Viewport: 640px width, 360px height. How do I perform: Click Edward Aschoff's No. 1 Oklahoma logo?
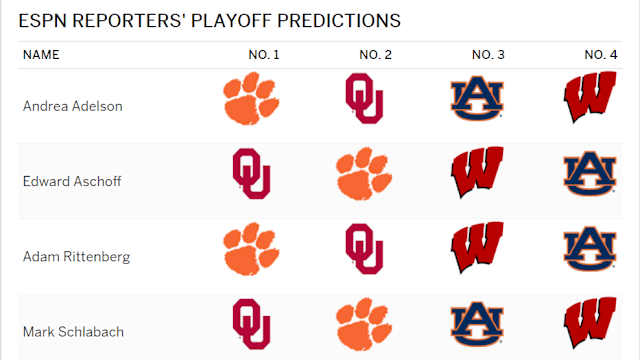pos(251,173)
